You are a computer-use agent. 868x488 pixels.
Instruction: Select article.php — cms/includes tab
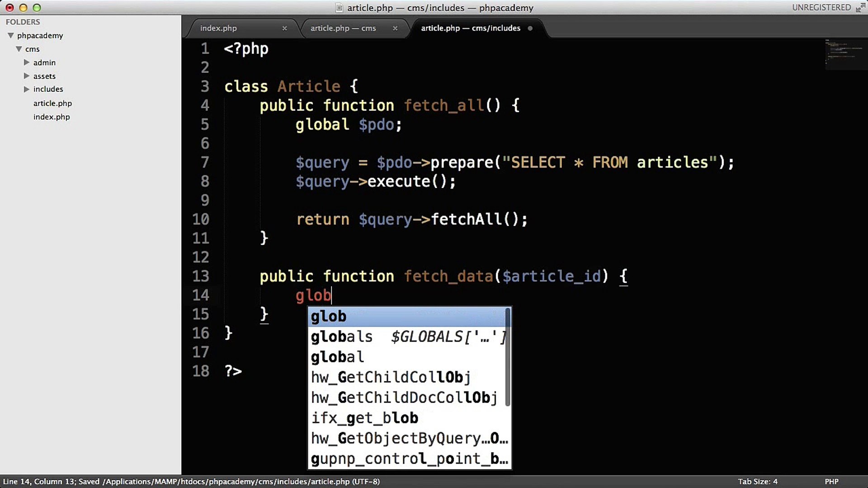(x=471, y=28)
